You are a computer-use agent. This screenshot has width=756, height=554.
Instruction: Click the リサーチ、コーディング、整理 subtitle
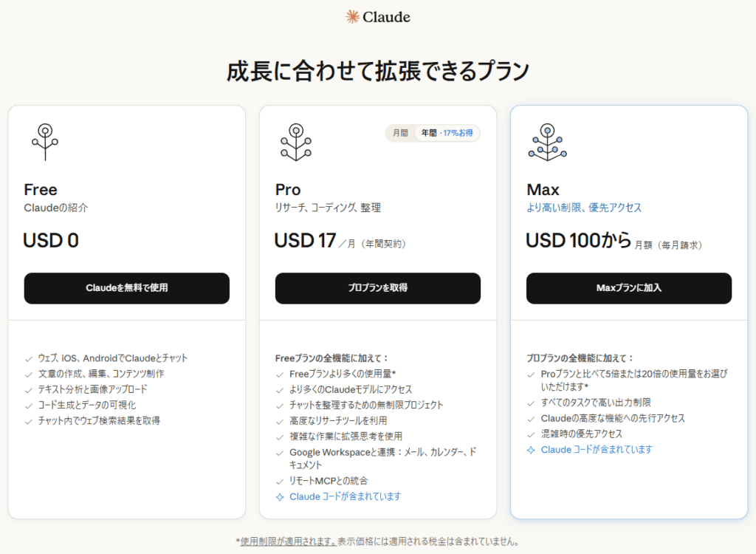pyautogui.click(x=328, y=208)
